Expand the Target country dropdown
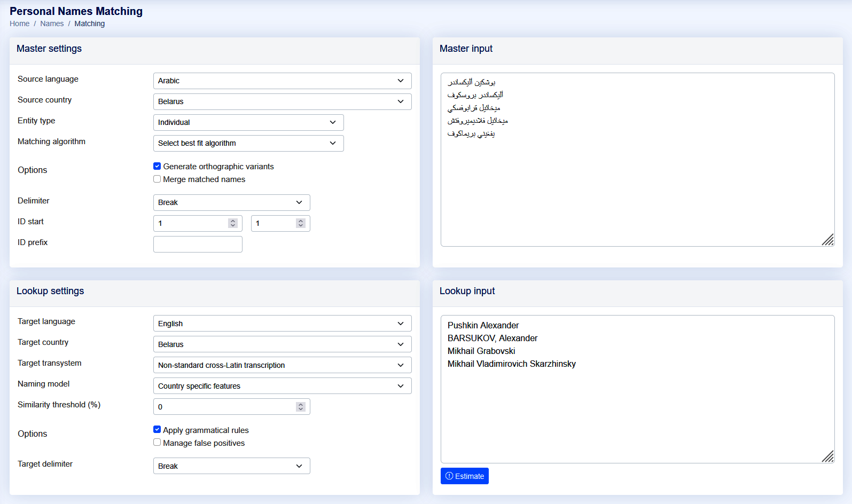The width and height of the screenshot is (852, 504). [282, 344]
